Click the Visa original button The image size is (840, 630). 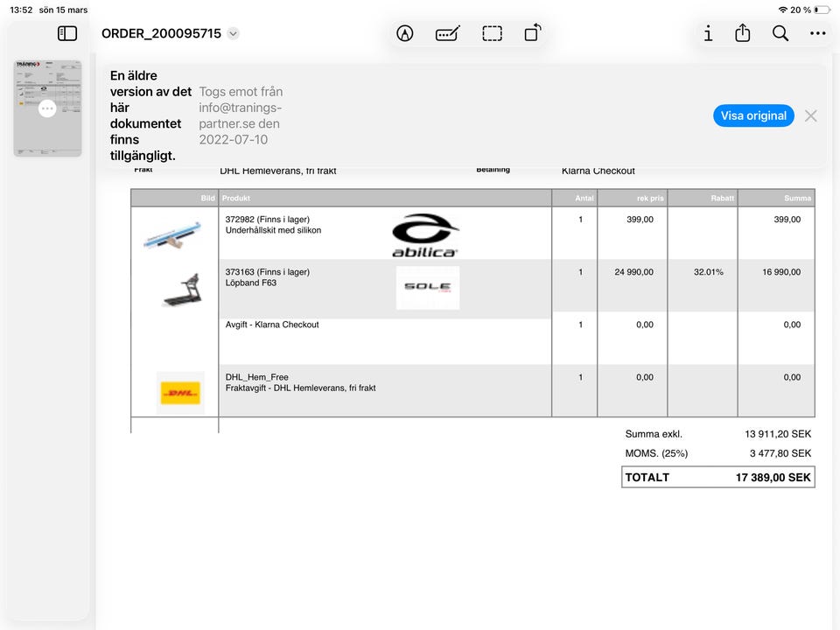coord(753,115)
